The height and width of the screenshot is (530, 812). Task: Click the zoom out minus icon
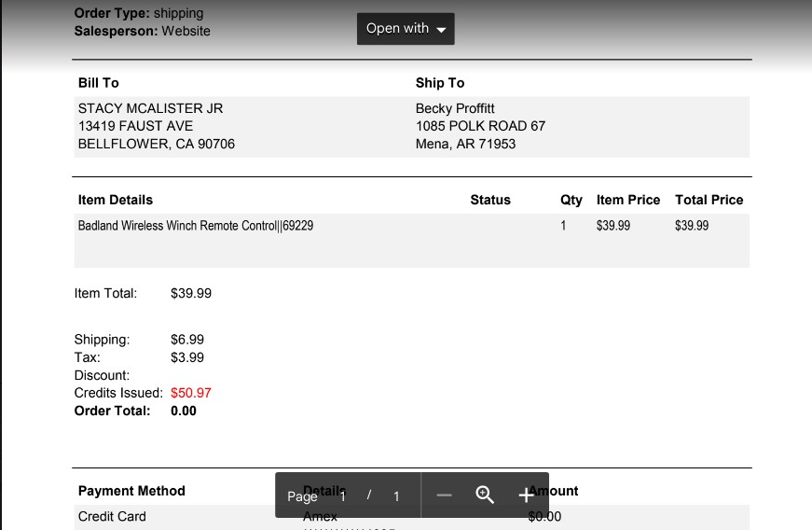click(x=444, y=495)
